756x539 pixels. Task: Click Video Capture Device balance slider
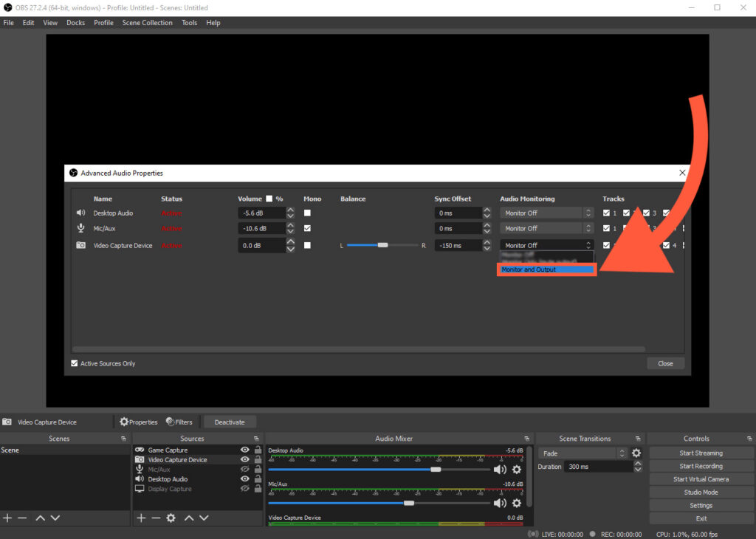382,245
